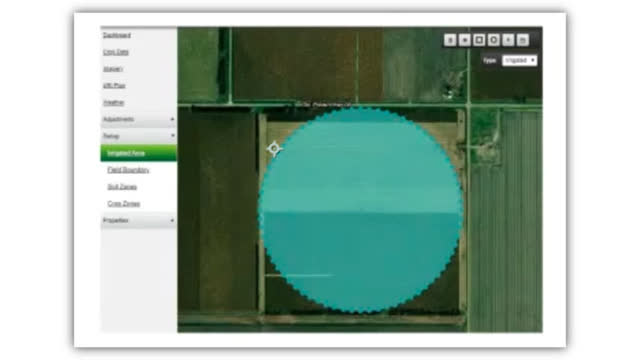The height and width of the screenshot is (360, 640).
Task: Select the circle draw tool icon
Action: pos(493,40)
